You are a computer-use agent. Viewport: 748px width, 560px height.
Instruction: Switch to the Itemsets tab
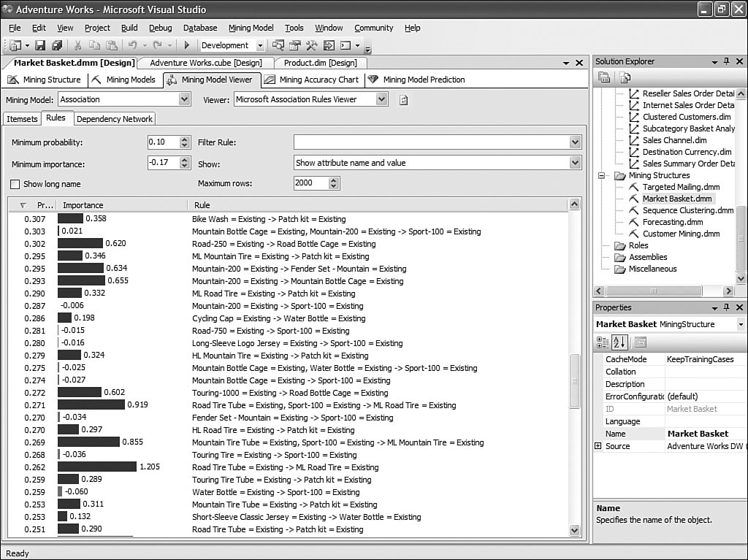[x=22, y=119]
